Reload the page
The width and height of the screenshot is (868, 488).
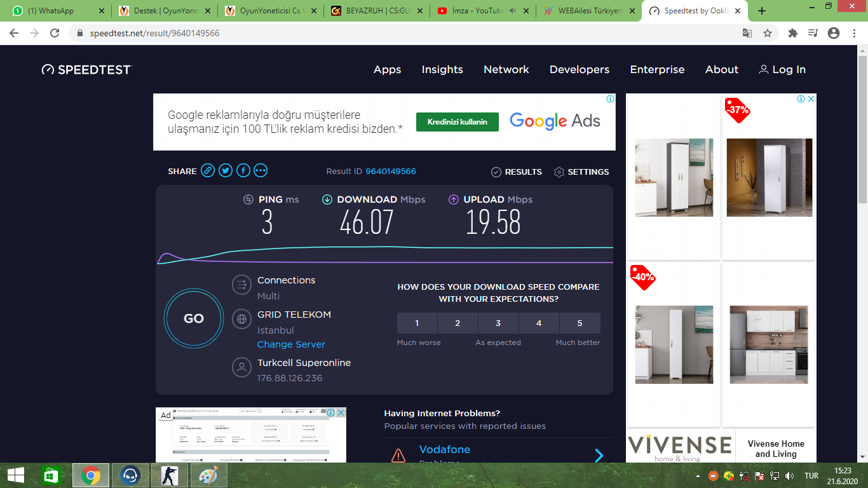[55, 33]
